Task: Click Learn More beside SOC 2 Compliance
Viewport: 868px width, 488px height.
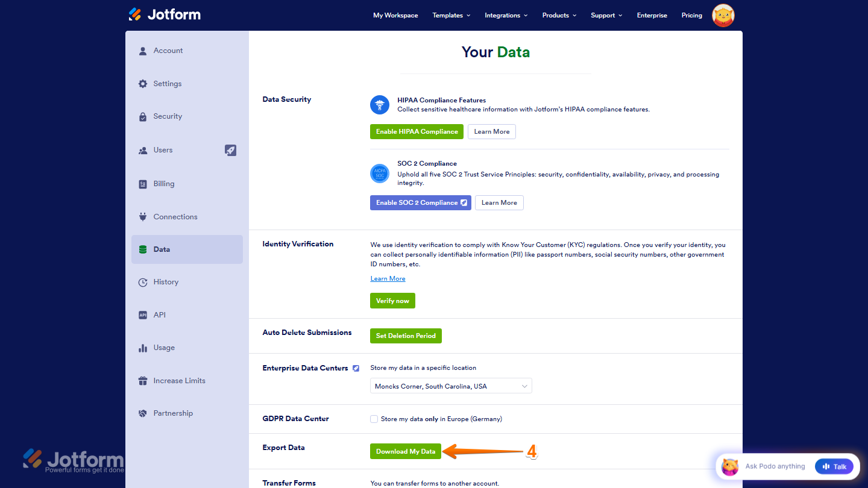Action: [x=499, y=203]
